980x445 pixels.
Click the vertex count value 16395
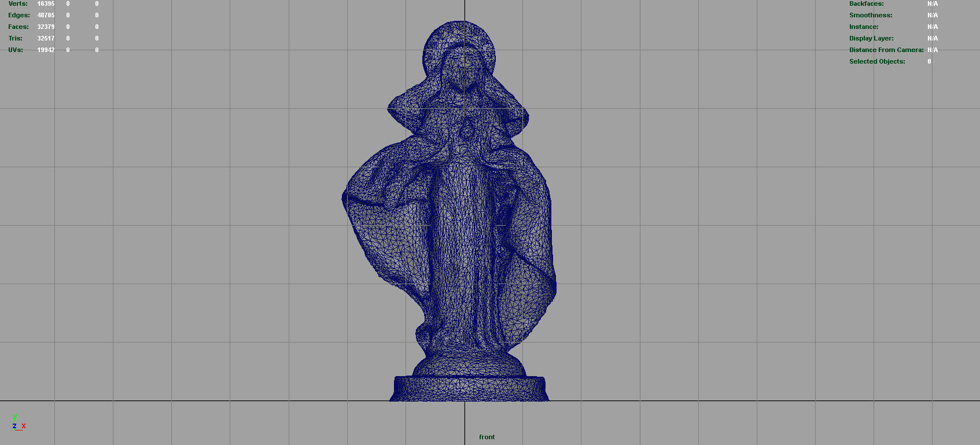click(46, 3)
